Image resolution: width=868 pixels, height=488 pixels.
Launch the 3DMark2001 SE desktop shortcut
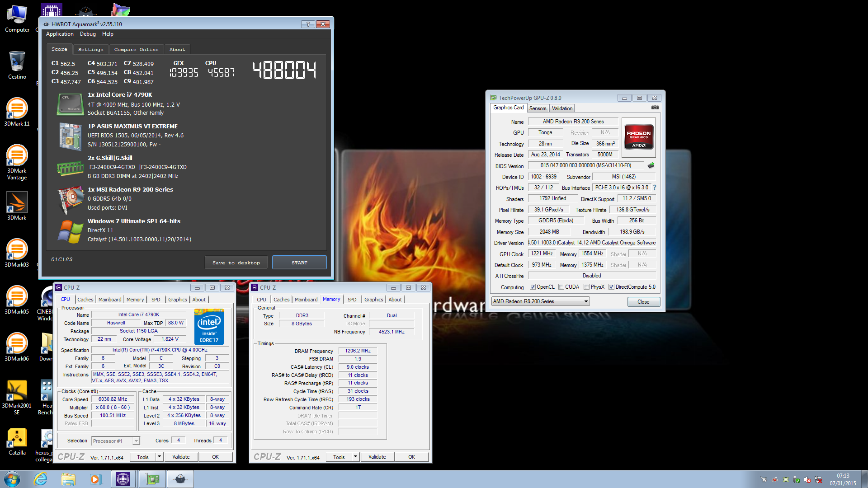click(17, 398)
